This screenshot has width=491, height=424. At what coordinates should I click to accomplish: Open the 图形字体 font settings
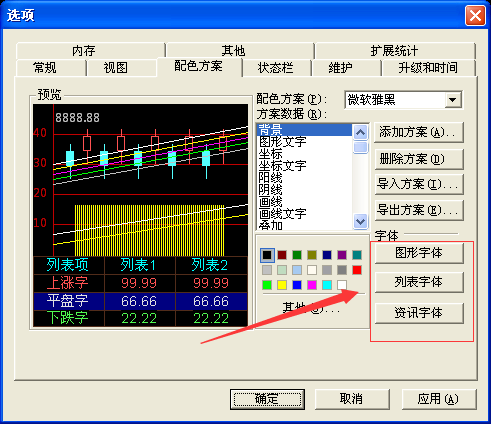point(419,253)
